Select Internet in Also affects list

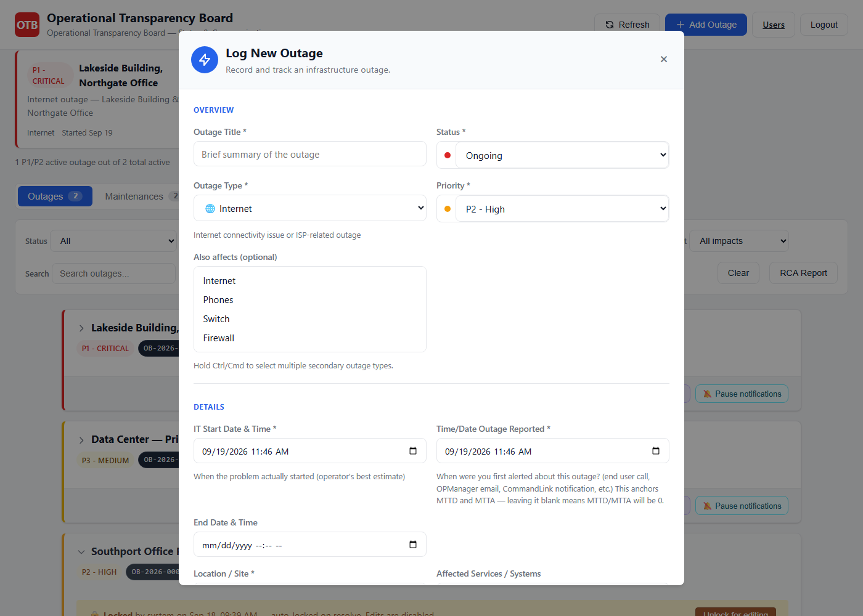(310, 281)
